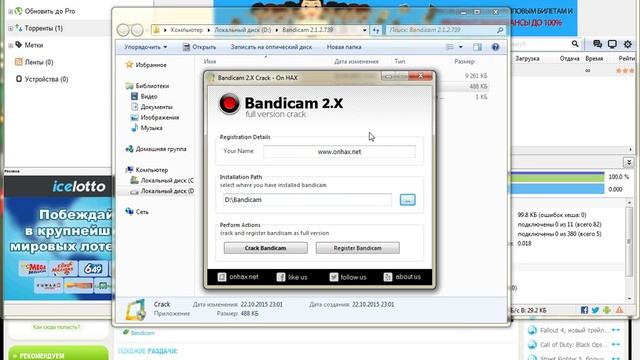Screen dimensions: 640x360
Task: Sort files by the Размер column
Action: click(464, 62)
